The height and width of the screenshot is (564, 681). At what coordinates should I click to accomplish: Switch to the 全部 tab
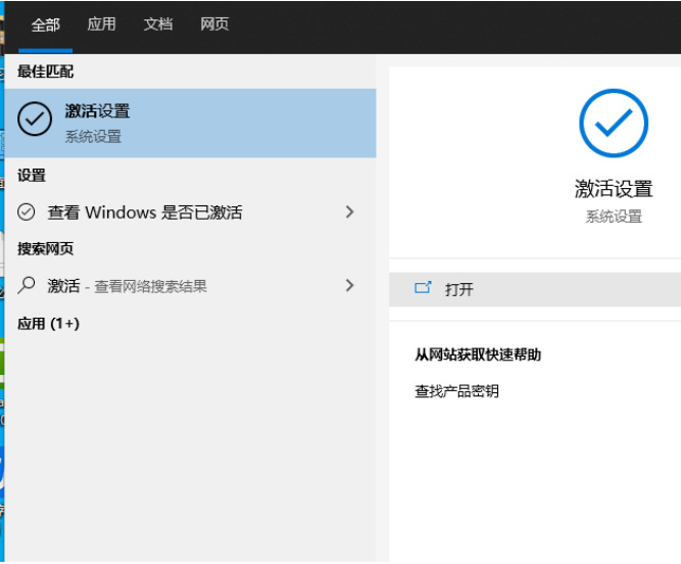[x=45, y=25]
